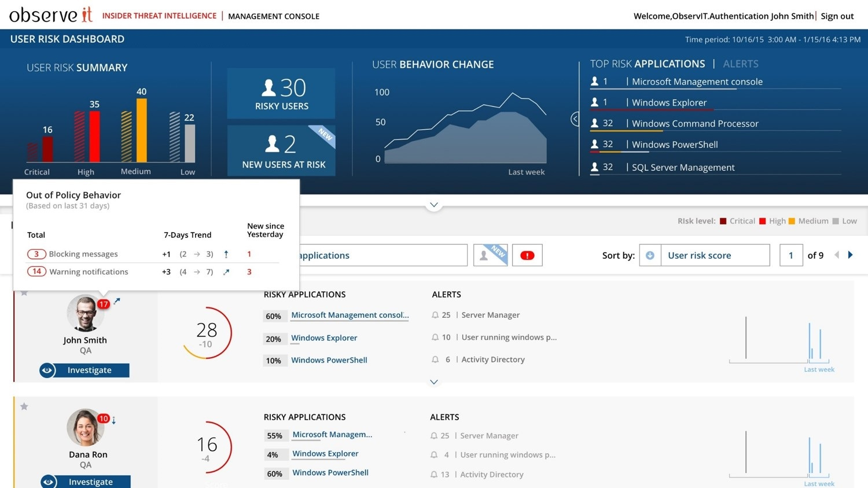Screen dimensions: 868x488
Task: Click the Medium risk level legend swatch
Action: pos(792,221)
